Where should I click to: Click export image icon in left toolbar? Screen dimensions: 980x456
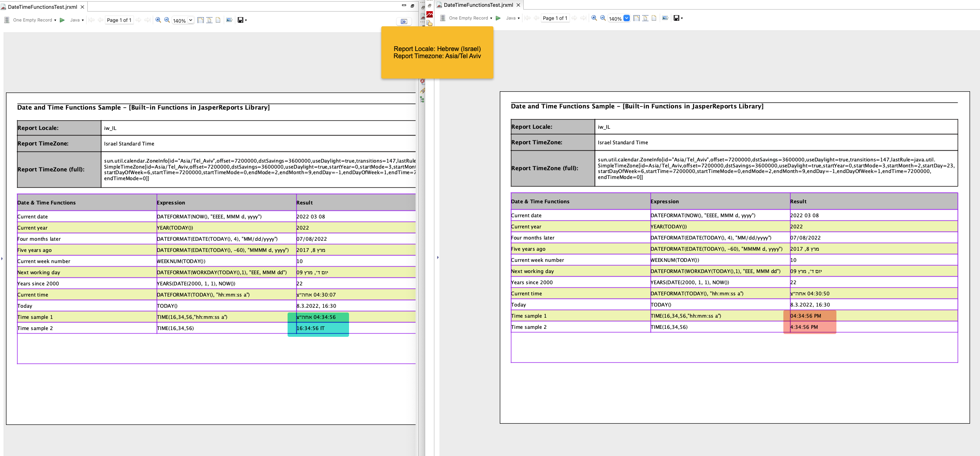point(229,20)
